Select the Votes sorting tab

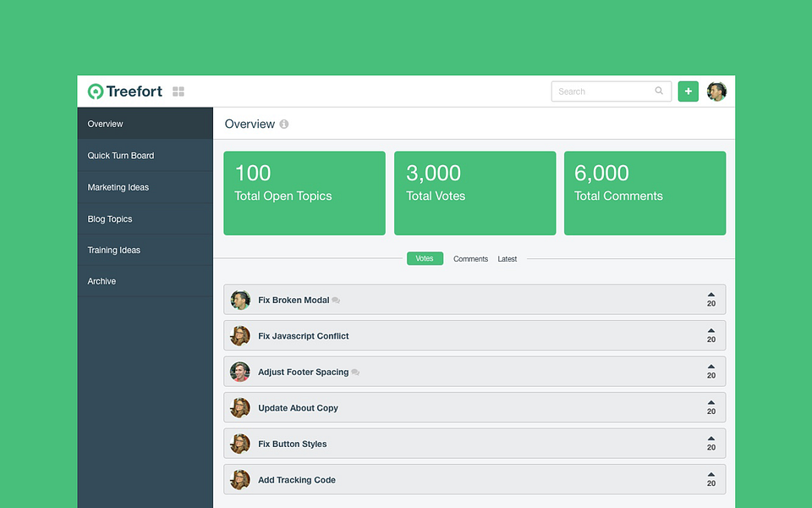click(x=425, y=258)
